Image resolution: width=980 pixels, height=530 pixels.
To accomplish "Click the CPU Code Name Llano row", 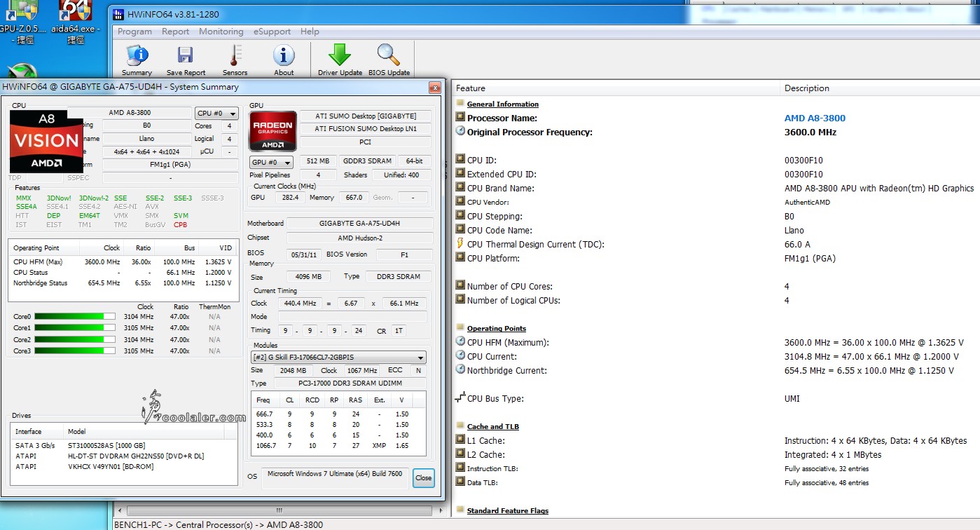I will (716, 230).
